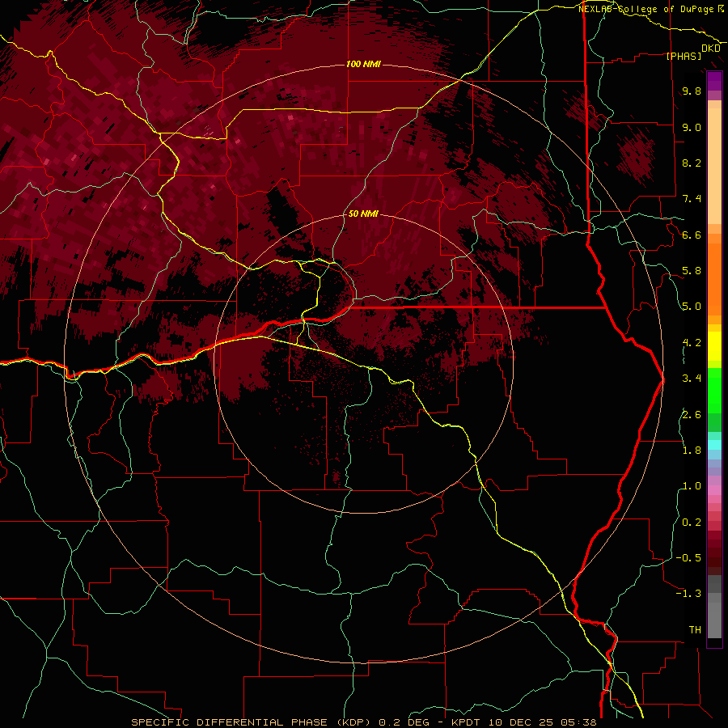Click the 9.8 value on the color scale
Image resolution: width=728 pixels, height=728 pixels.
(692, 91)
